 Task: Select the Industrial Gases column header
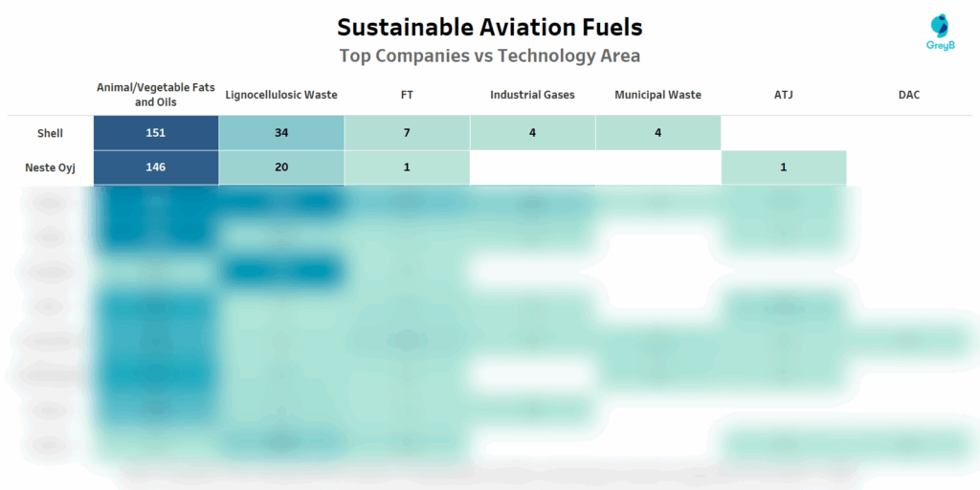click(532, 95)
